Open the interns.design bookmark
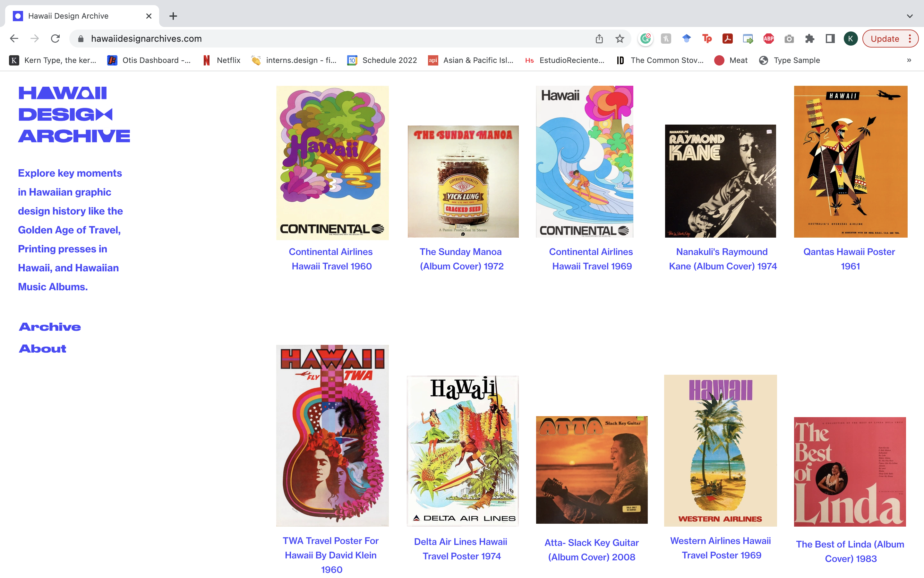924x578 pixels. point(294,60)
